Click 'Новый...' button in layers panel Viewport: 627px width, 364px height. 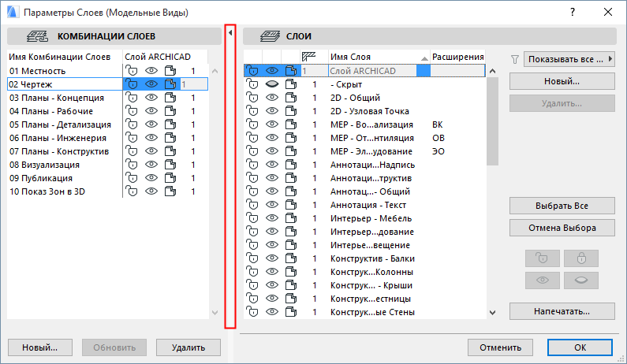[x=562, y=81]
